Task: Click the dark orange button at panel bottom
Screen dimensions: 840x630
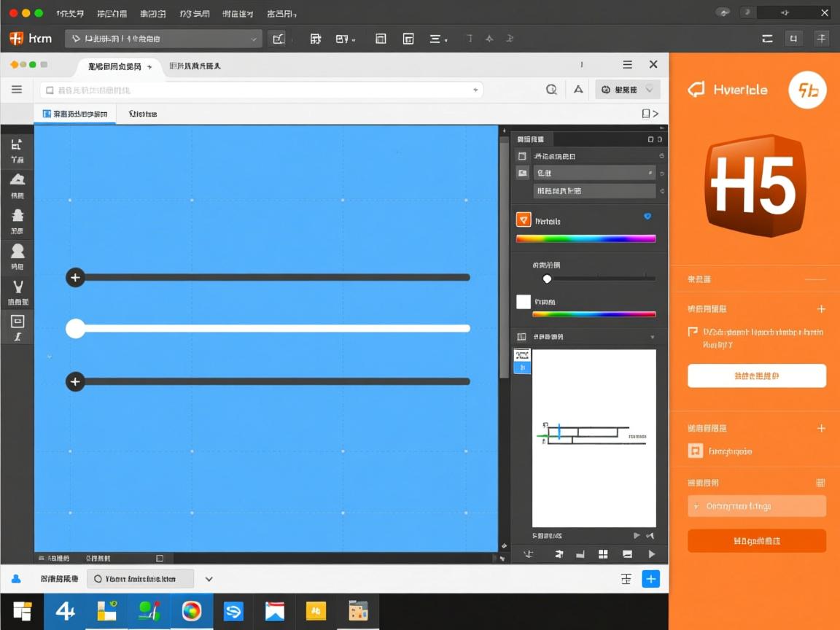Action: click(756, 541)
